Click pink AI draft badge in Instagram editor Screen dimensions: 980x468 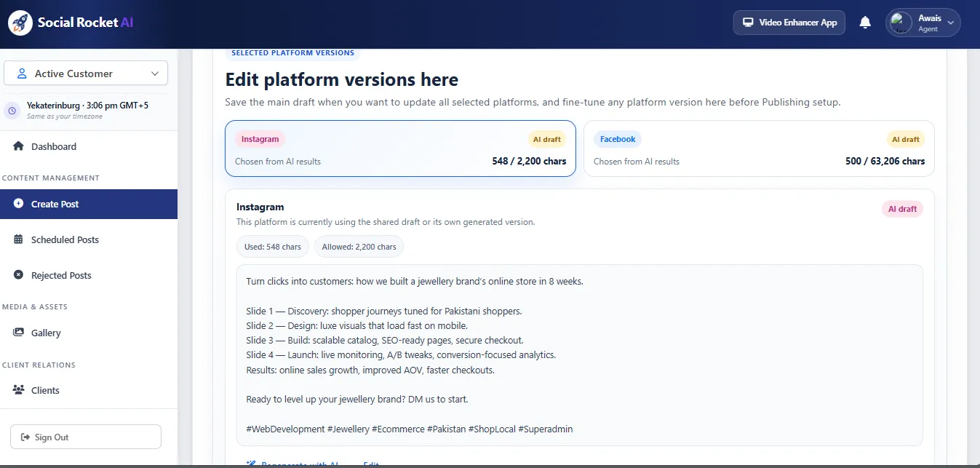pyautogui.click(x=902, y=209)
